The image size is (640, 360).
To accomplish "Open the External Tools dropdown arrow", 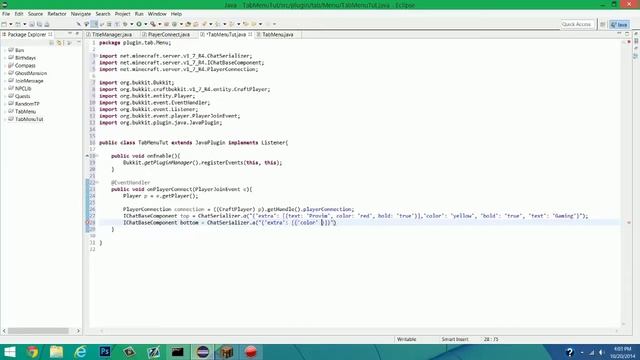I will point(160,24).
